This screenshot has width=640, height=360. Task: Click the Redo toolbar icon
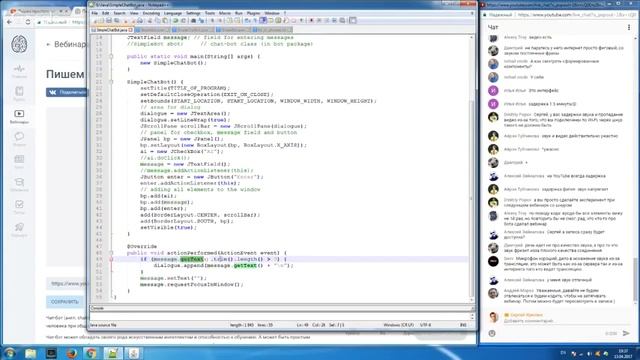[x=183, y=20]
